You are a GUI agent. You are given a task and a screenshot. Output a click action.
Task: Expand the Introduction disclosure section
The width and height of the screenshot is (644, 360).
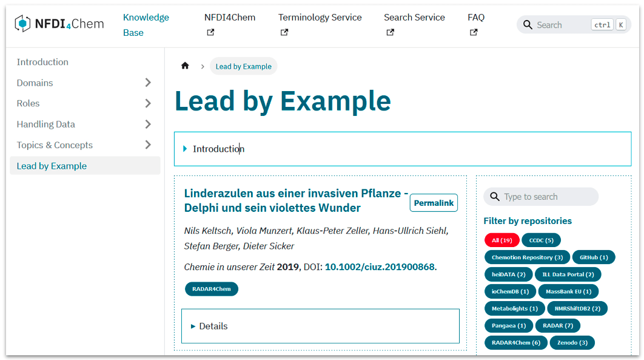pos(403,149)
